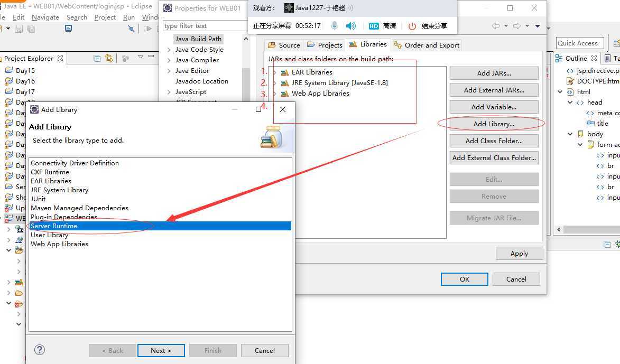Expand JavaScript property node

(169, 92)
